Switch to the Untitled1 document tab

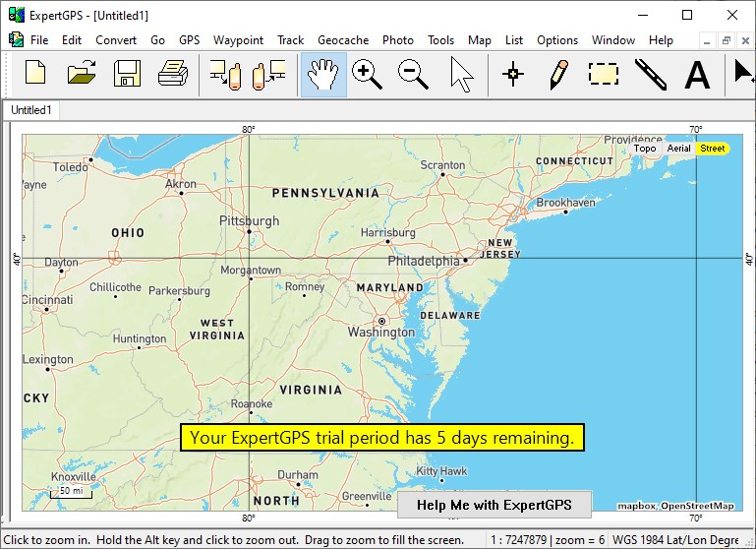pos(31,110)
